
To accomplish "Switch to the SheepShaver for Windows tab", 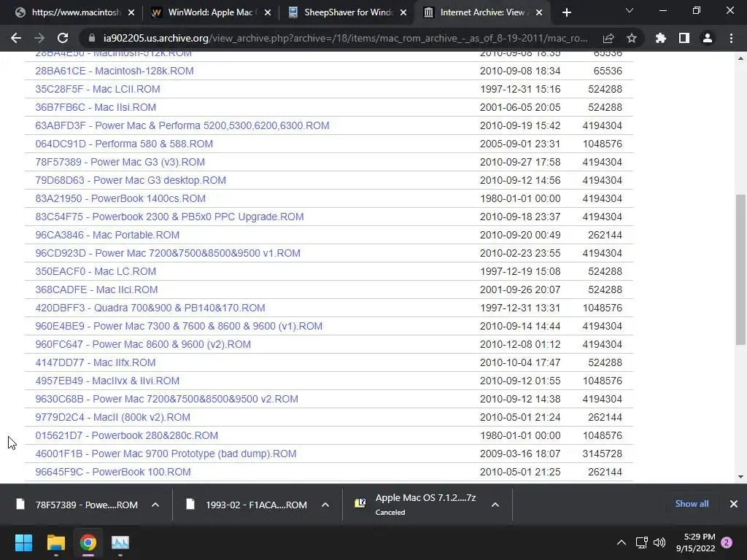I will 348,12.
